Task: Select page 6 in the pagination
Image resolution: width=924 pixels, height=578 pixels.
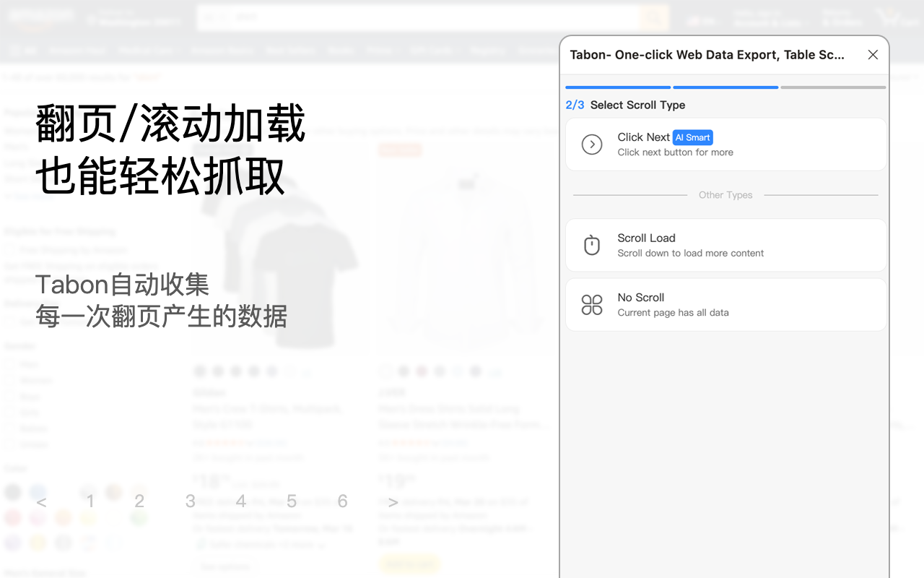Action: point(343,501)
